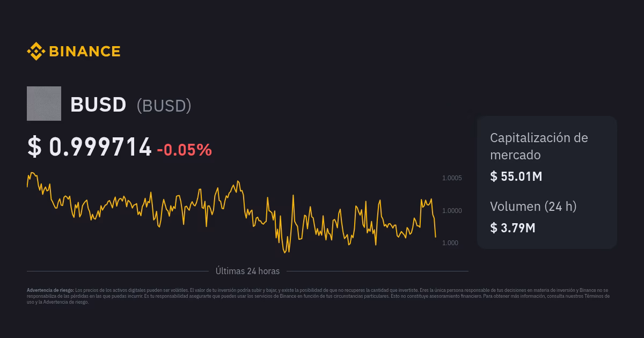Click the left start of the price line
The width and height of the screenshot is (644, 338).
tap(27, 186)
